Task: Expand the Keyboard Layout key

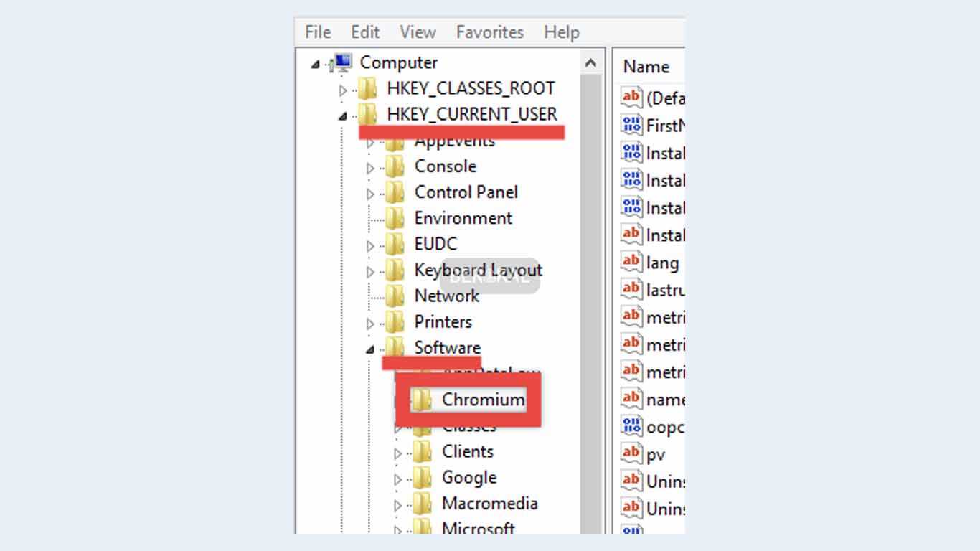Action: click(370, 272)
